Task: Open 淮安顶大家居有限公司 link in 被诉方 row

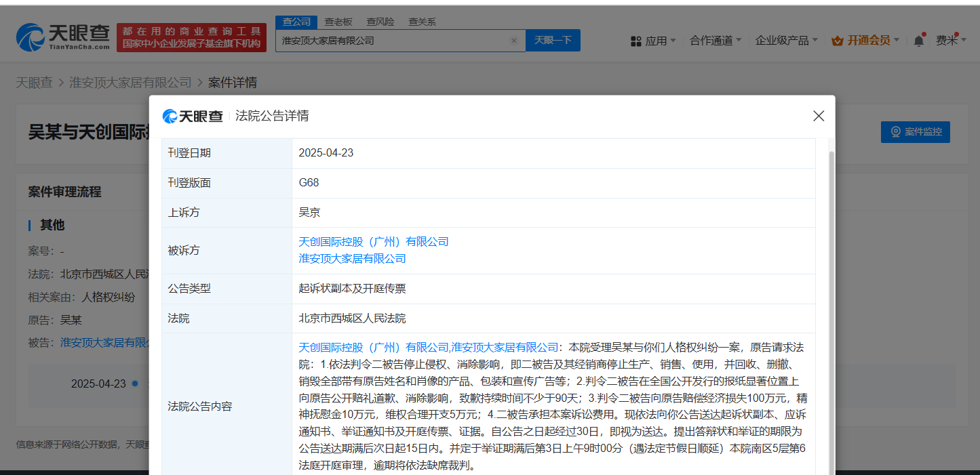Action: coord(352,259)
